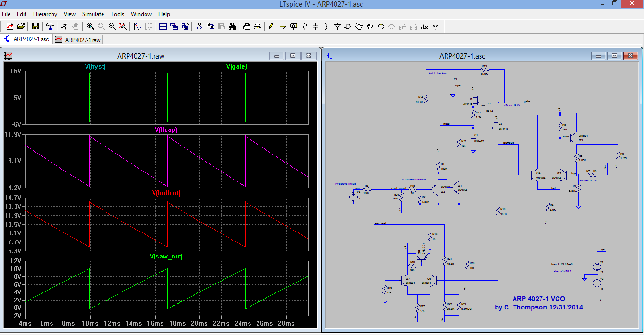
Task: Place a Ground symbol
Action: (x=283, y=26)
